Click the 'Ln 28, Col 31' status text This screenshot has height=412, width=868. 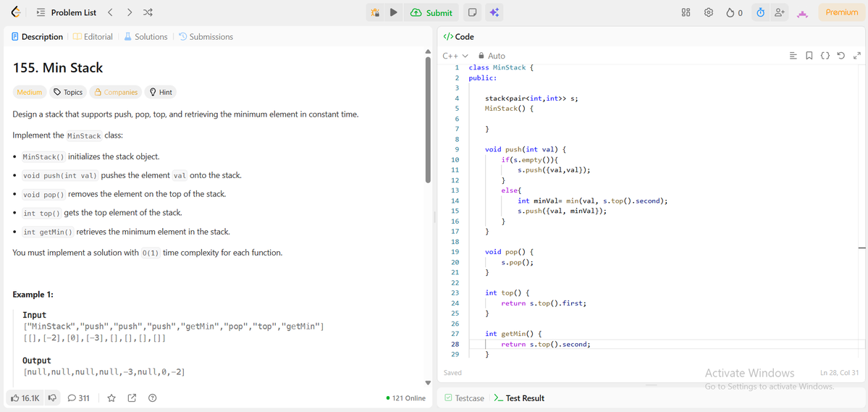pyautogui.click(x=839, y=373)
